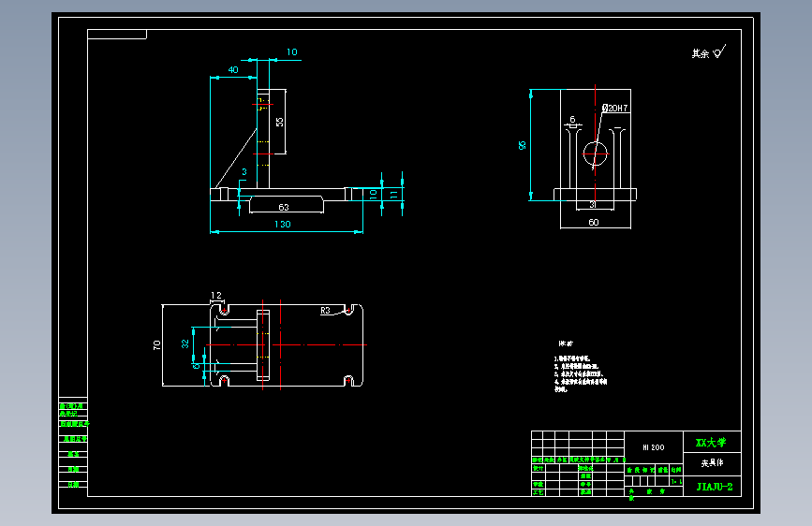Screen dimensions: 812x526
Task: Click the "XX大学" title block text
Action: (711, 442)
